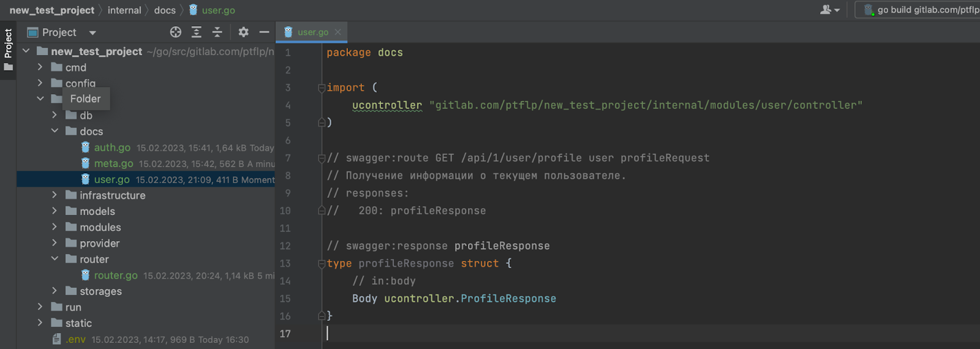Open Project panel settings gear
980x349 pixels.
coord(243,32)
